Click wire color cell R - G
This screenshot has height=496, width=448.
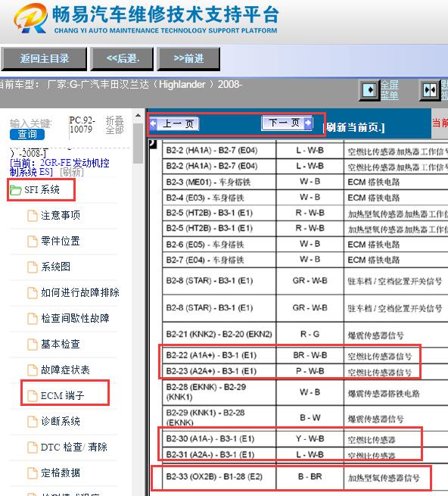[310, 335]
